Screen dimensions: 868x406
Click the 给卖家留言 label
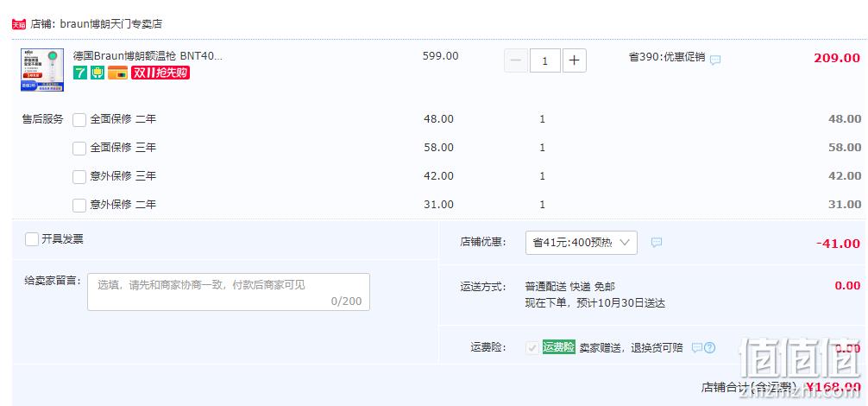53,280
